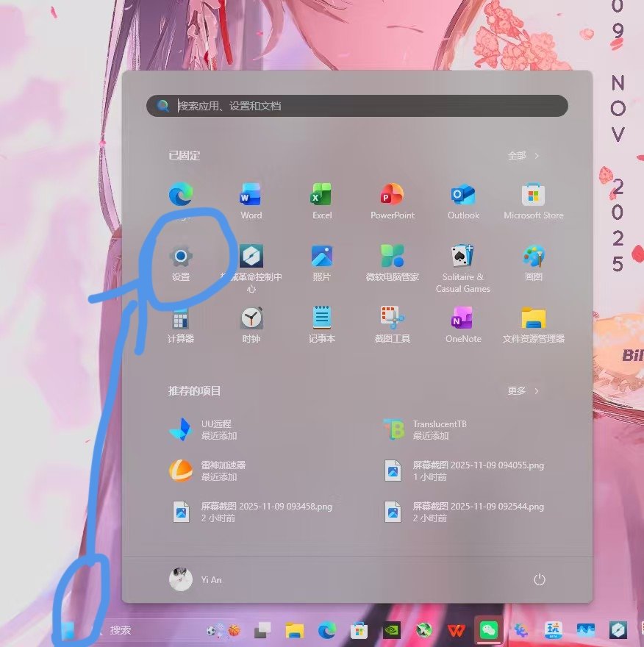644x647 pixels.
Task: Open the blue monitor-graph taskbar icon
Action: [586, 631]
